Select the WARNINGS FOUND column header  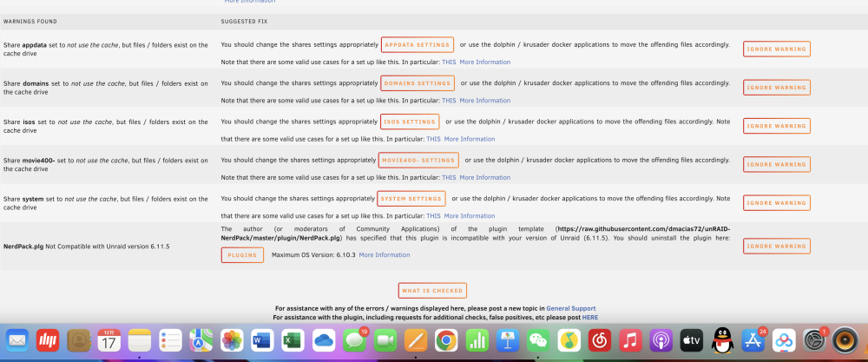coord(30,22)
